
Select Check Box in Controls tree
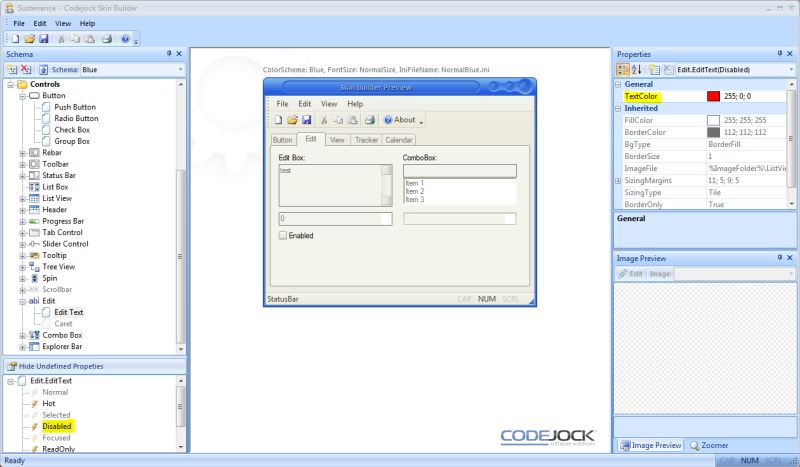[x=72, y=130]
